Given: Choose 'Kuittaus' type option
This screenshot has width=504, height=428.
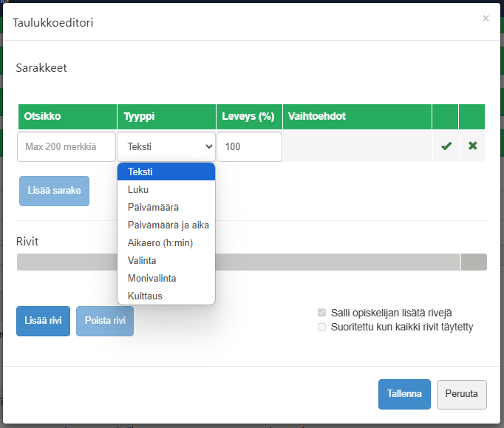Looking at the screenshot, I should 166,296.
